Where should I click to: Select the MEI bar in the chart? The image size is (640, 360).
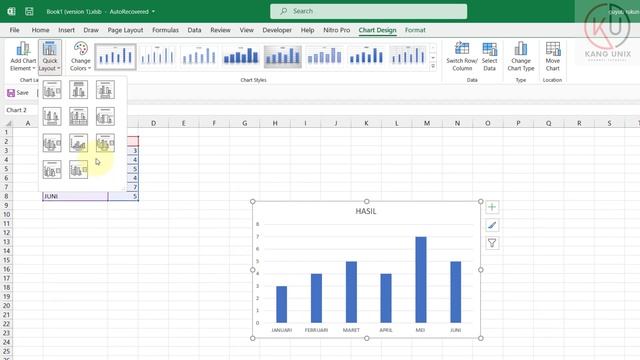[421, 280]
